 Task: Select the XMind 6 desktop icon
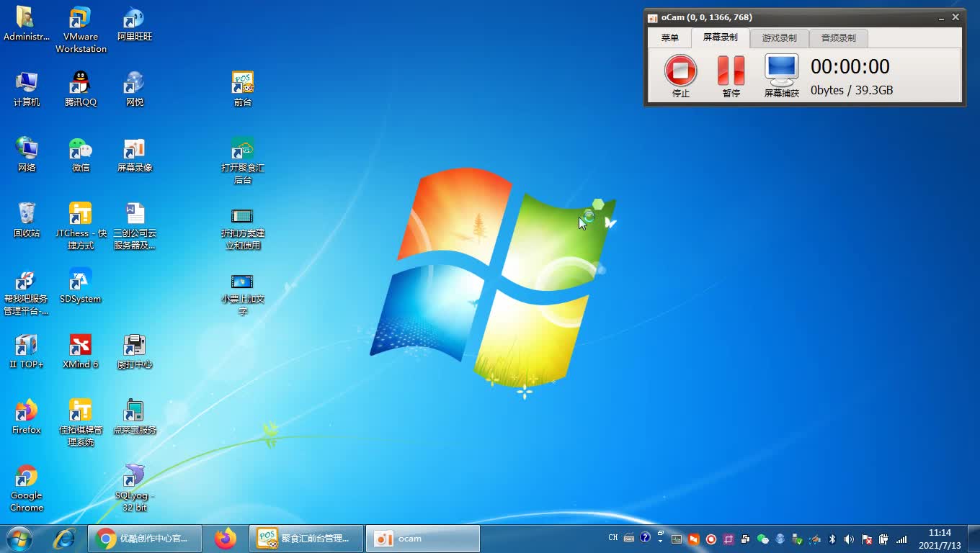coord(81,351)
